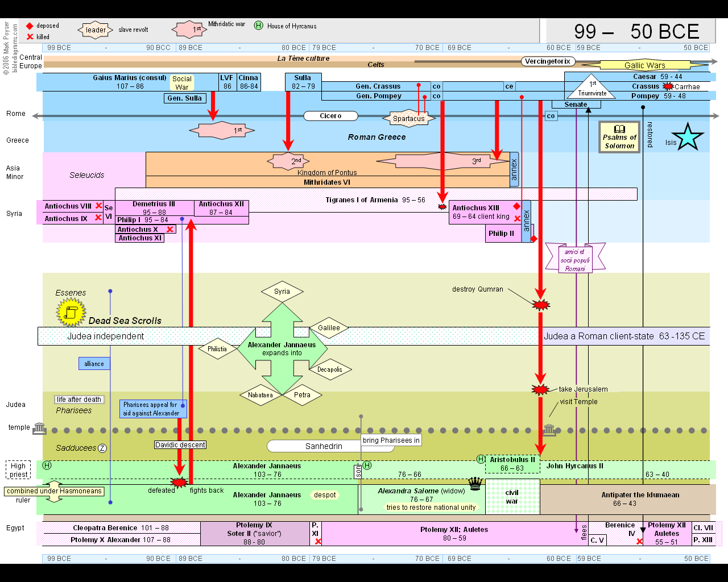Click the 'Judea independent' band label

(x=106, y=336)
